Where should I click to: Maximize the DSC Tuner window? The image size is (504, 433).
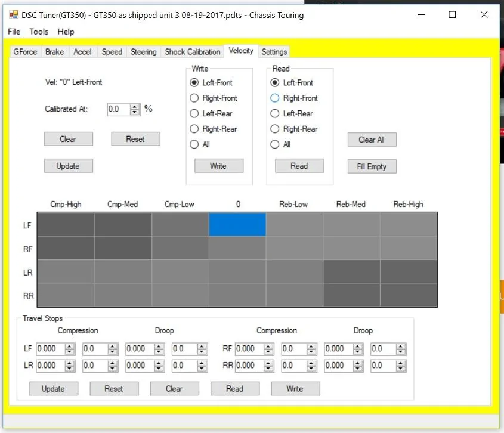452,15
